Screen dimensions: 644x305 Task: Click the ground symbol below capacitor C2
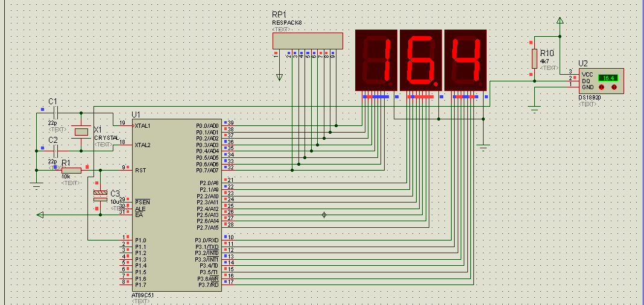[36, 186]
